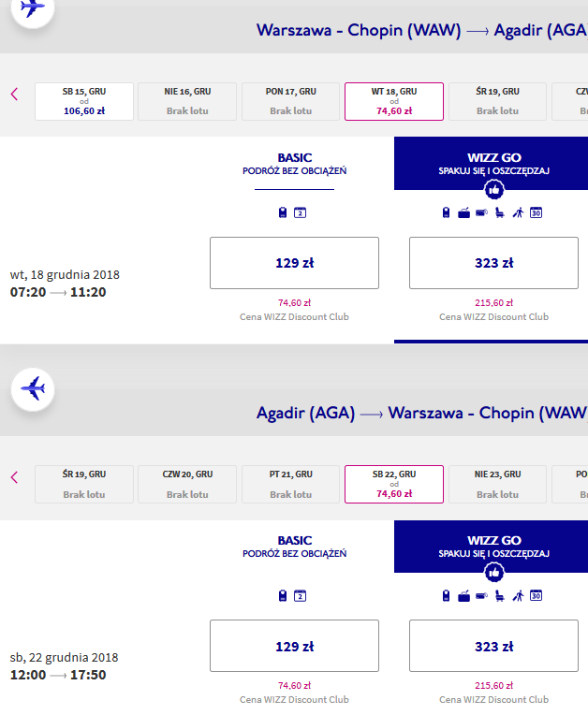Viewport: 588px width, 715px height.
Task: Click the outbound BASIC calendar 2 icon
Action: (300, 212)
